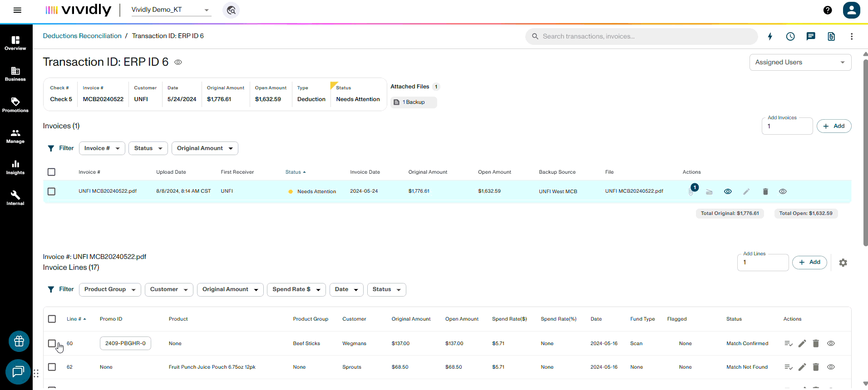Open the invoice lines Status filter dropdown
The height and width of the screenshot is (390, 868).
(x=386, y=289)
